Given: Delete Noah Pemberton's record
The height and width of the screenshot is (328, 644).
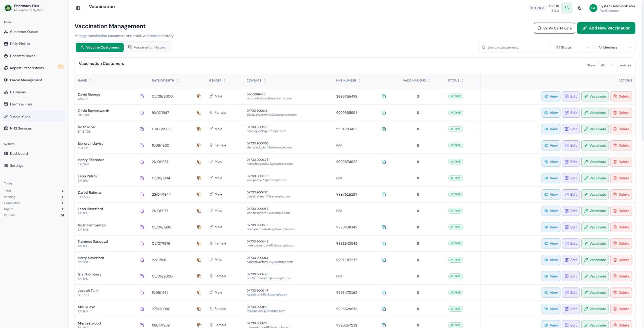Looking at the screenshot, I should click(621, 227).
